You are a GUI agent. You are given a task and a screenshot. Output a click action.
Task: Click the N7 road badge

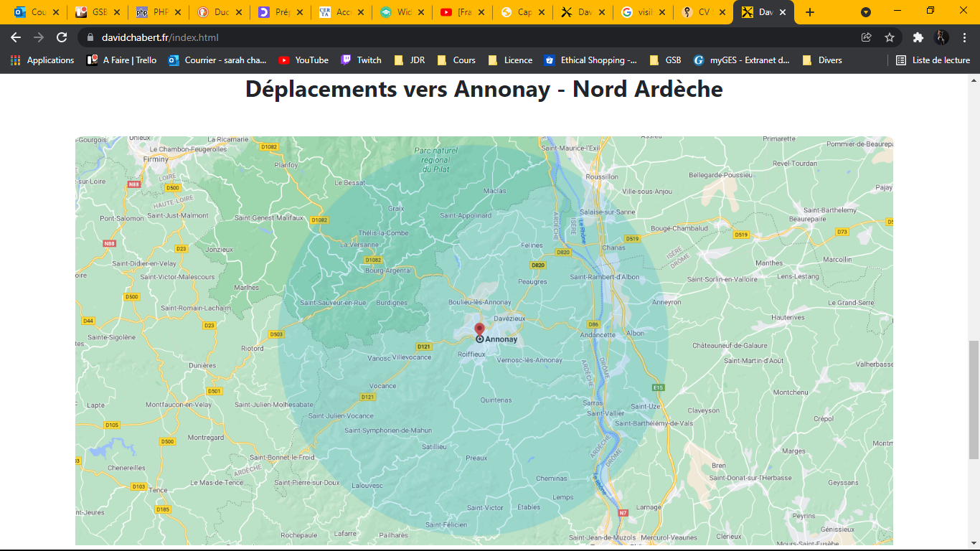pyautogui.click(x=623, y=512)
